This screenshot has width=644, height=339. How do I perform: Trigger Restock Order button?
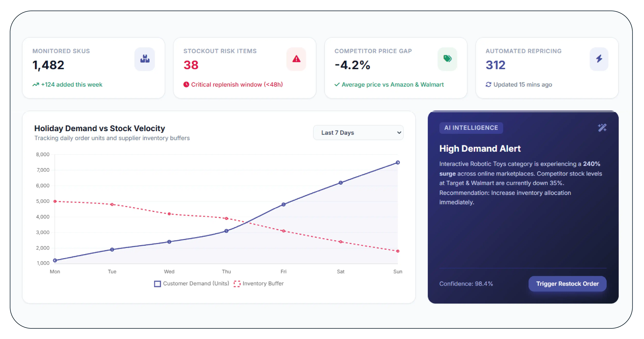tap(567, 284)
